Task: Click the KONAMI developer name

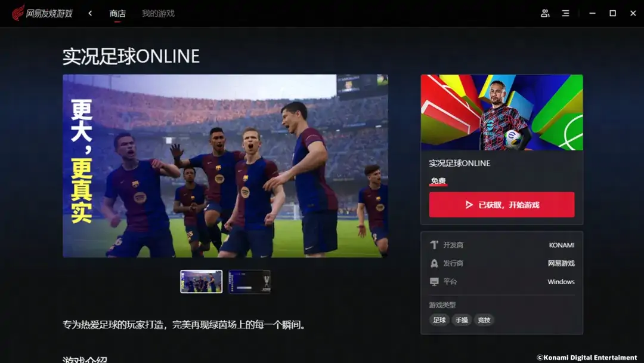Action: click(562, 245)
